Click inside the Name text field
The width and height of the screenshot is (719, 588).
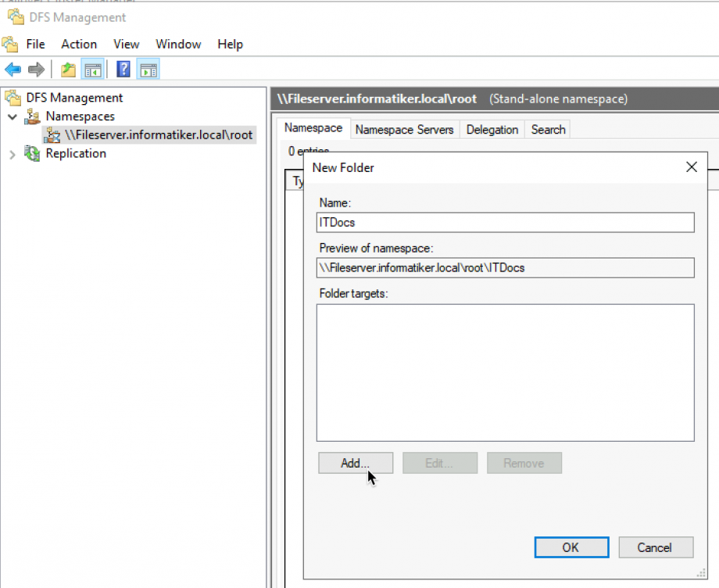point(506,222)
